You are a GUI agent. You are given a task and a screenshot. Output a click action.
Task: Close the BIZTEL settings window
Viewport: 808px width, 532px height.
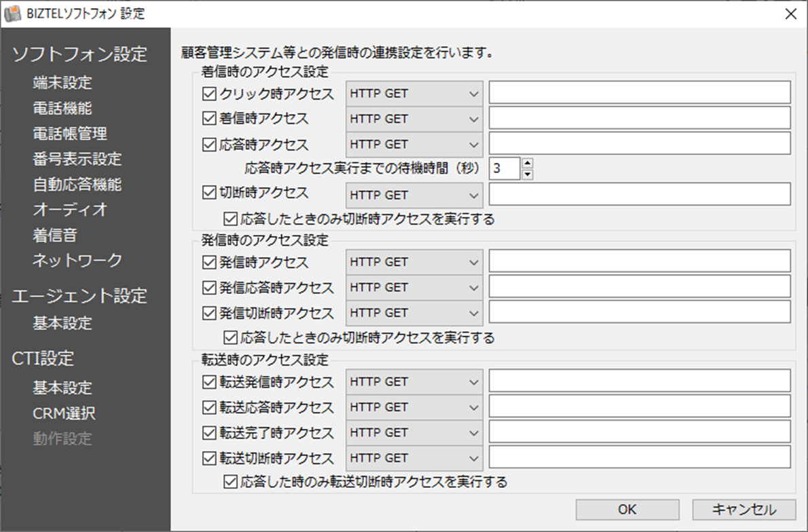click(790, 14)
